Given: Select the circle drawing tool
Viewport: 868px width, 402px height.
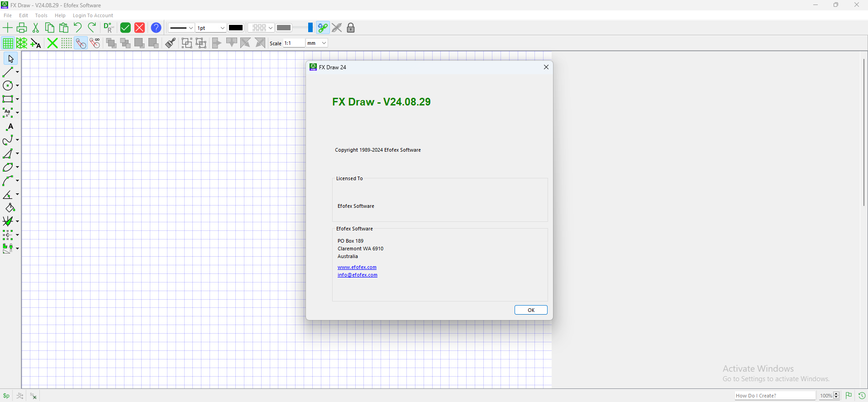Looking at the screenshot, I should pyautogui.click(x=8, y=86).
